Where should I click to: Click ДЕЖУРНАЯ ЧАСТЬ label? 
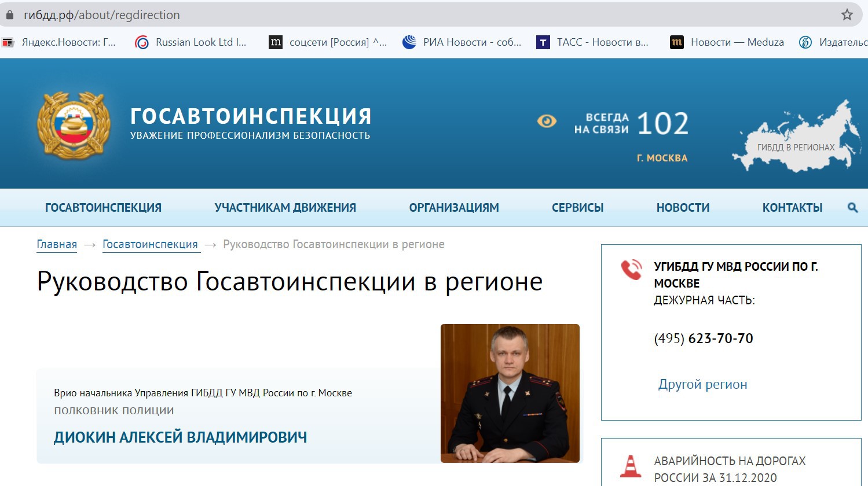(x=704, y=300)
